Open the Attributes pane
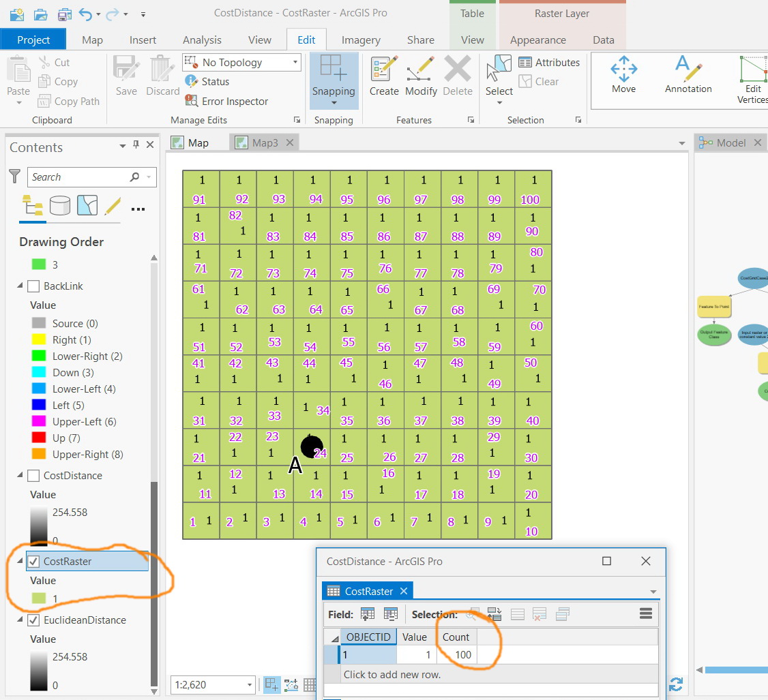 pos(549,62)
